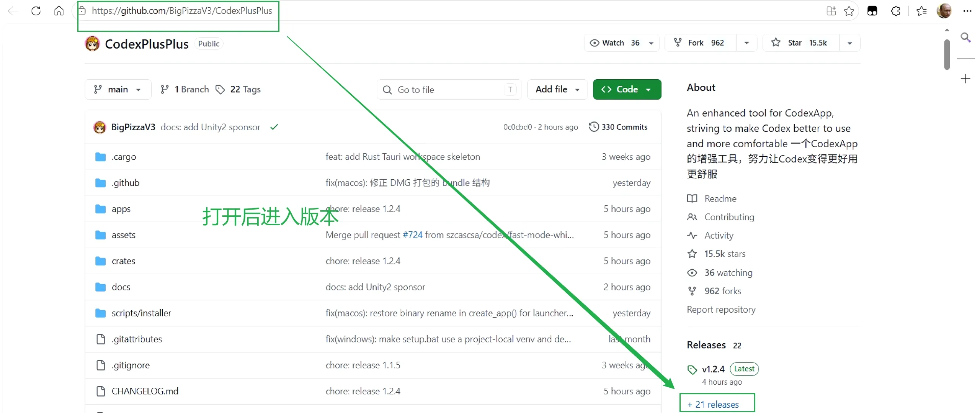
Task: Open the sidebar search magnifier icon
Action: pos(965,37)
